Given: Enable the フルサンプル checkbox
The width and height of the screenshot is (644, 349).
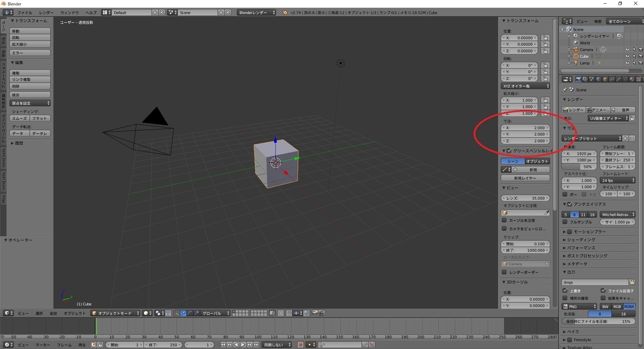Looking at the screenshot, I should point(565,222).
